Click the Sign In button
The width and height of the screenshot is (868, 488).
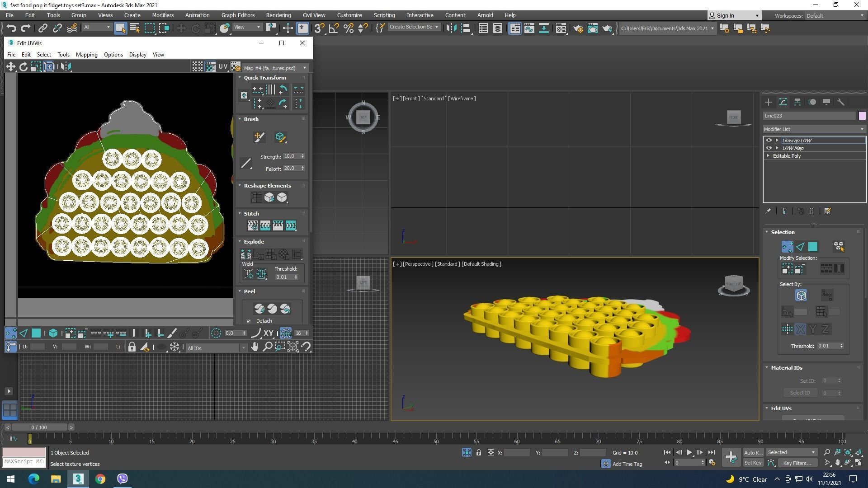tap(733, 15)
